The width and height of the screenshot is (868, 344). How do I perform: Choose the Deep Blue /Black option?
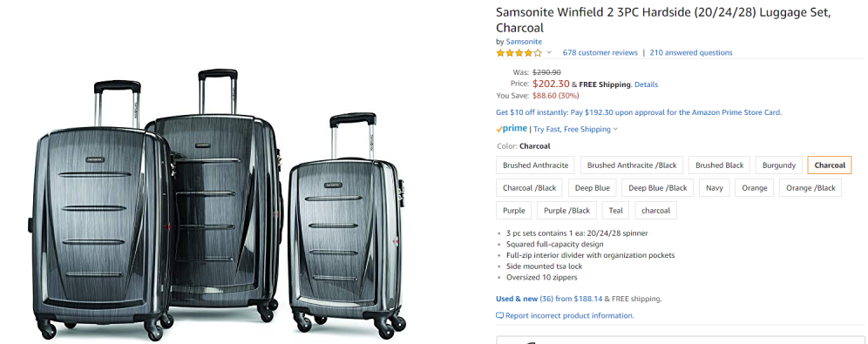click(x=658, y=188)
